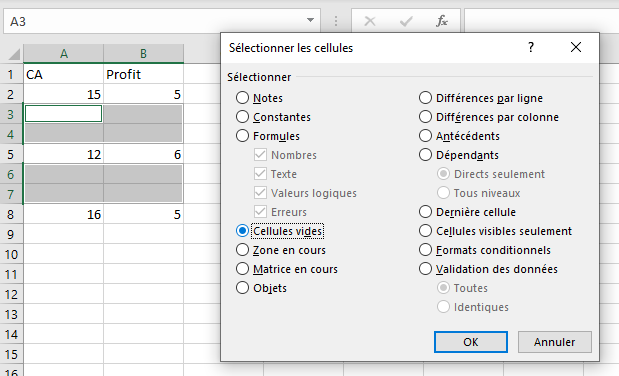Click row 13 header
619x376 pixels.
(11, 314)
